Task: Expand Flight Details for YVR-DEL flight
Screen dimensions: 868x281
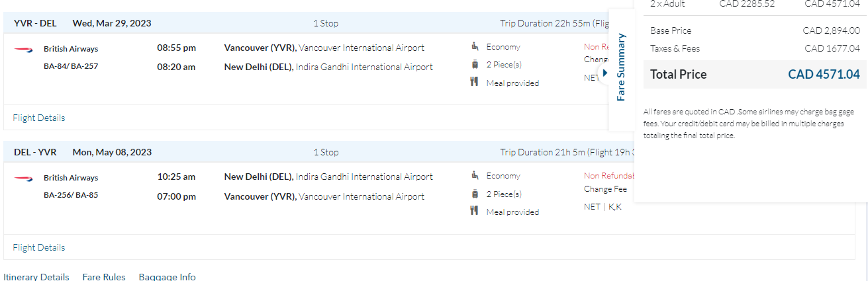Action: pos(39,118)
